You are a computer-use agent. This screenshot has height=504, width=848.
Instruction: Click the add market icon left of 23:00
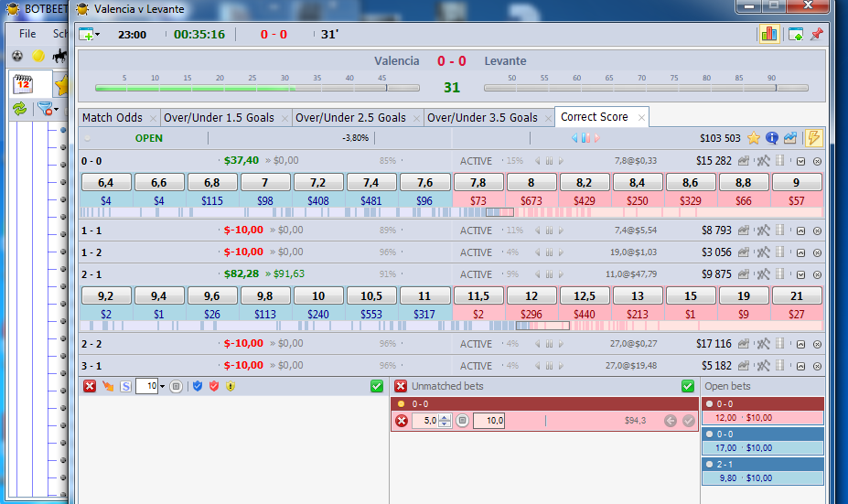click(86, 34)
